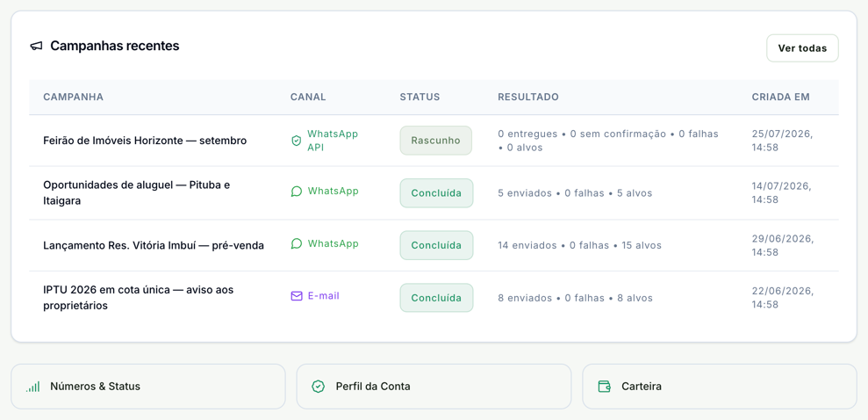Click the STATUS column header

(x=420, y=97)
